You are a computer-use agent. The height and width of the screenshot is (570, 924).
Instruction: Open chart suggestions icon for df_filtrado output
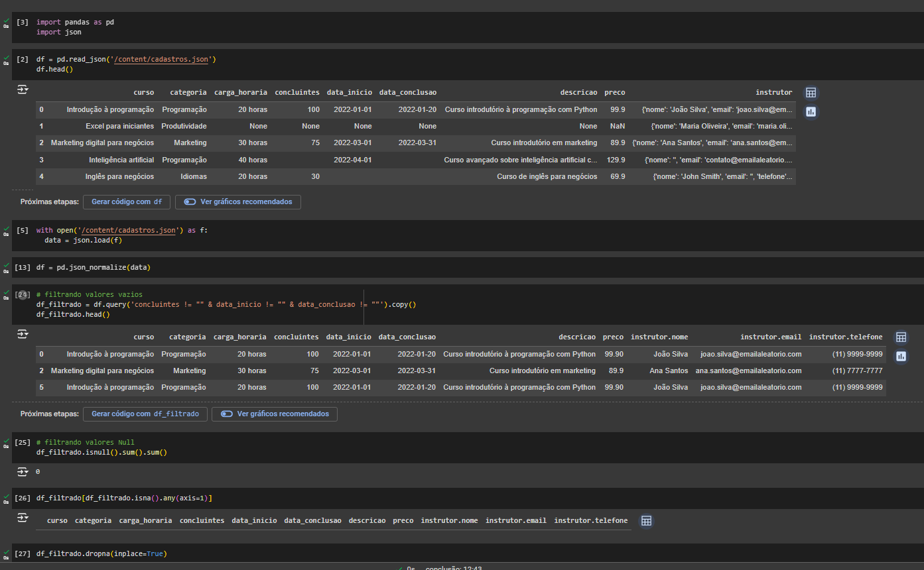(901, 356)
